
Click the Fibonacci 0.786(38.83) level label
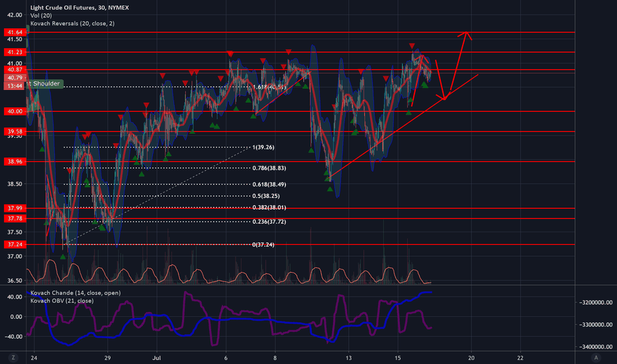[x=269, y=168]
